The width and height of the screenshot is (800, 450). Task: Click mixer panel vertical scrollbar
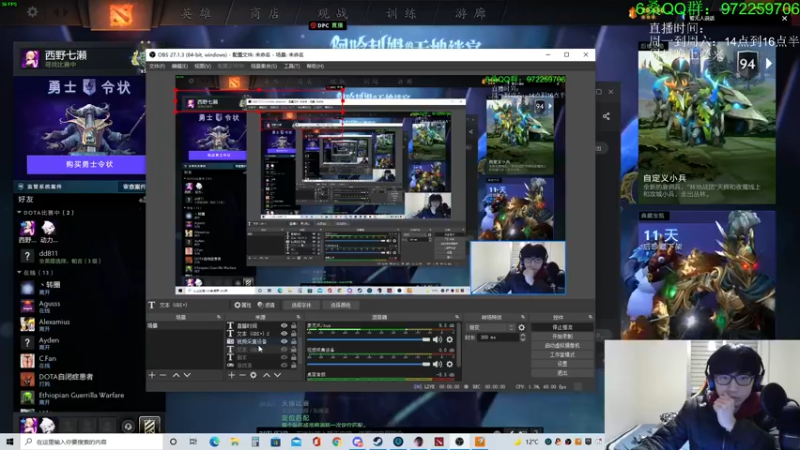pyautogui.click(x=459, y=344)
